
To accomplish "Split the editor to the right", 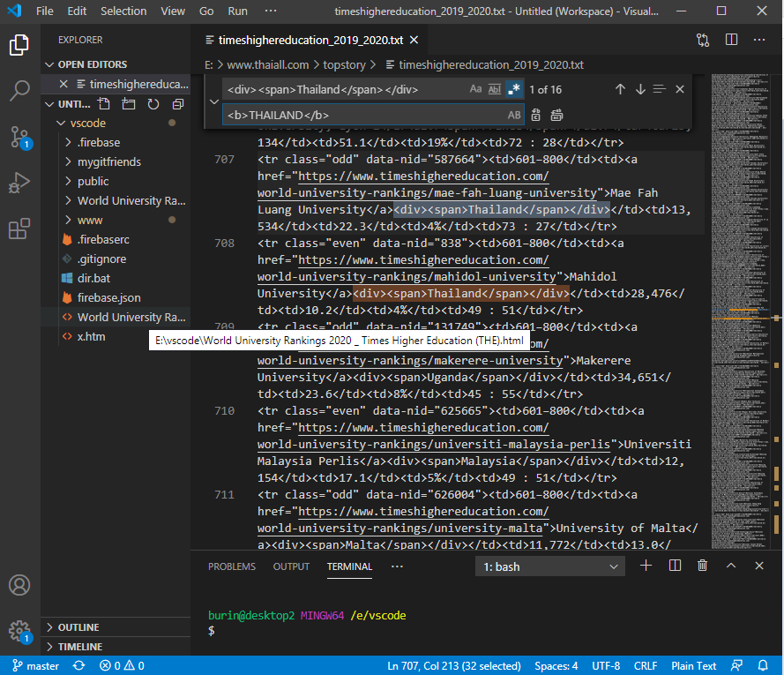I will [x=731, y=40].
